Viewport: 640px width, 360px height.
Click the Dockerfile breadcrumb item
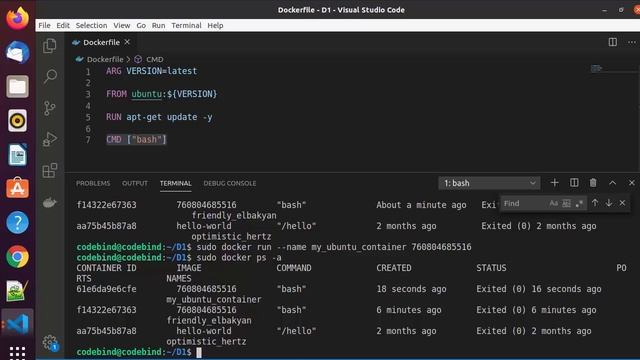coord(104,59)
